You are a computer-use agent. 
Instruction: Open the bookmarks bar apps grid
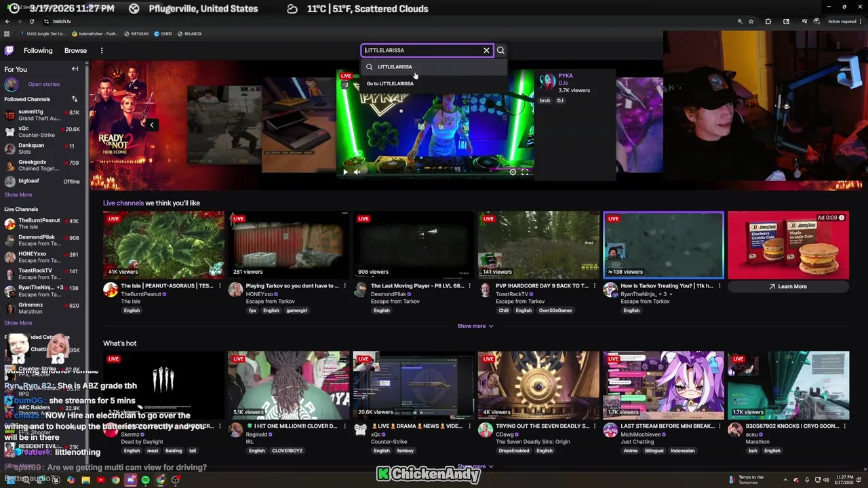7,33
